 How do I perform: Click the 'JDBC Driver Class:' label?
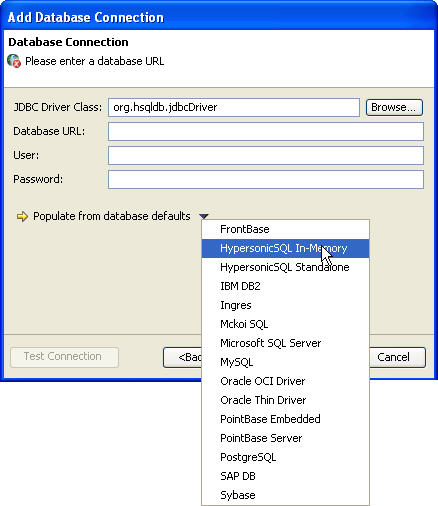(x=58, y=107)
